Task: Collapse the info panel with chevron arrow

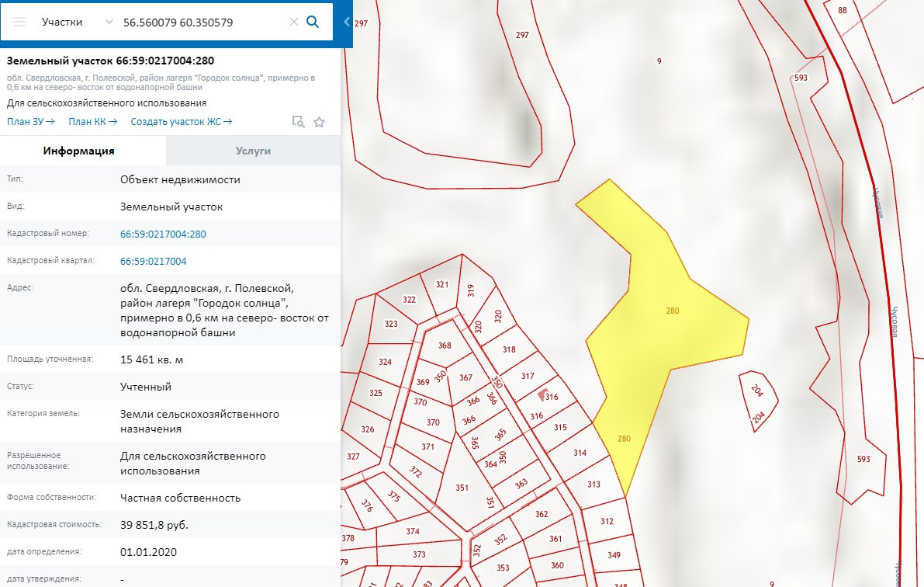Action: tap(347, 22)
